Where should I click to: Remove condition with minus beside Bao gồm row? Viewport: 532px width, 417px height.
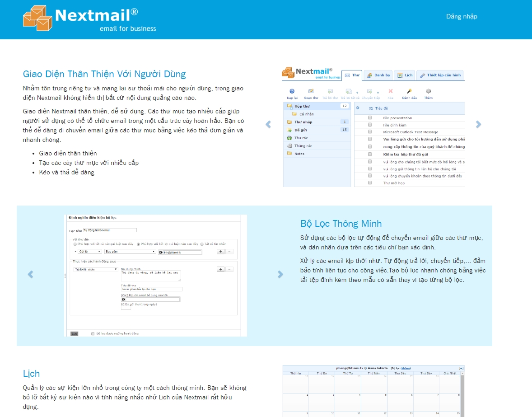click(x=229, y=252)
